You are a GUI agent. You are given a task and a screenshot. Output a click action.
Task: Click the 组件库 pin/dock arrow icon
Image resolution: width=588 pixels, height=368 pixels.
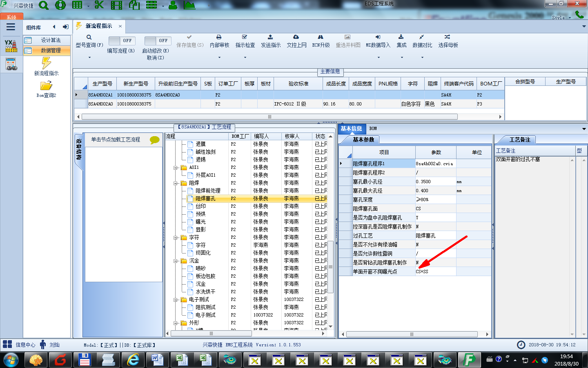pos(65,27)
